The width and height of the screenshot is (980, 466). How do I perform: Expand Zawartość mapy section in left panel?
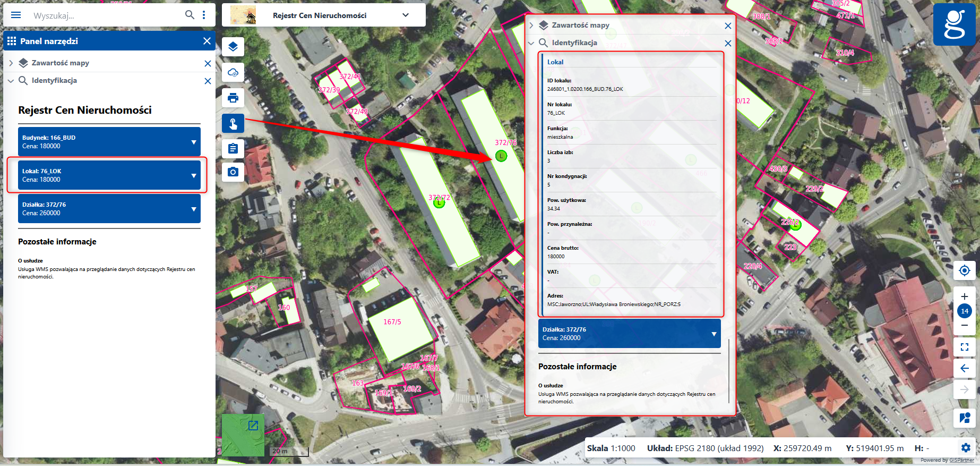11,63
